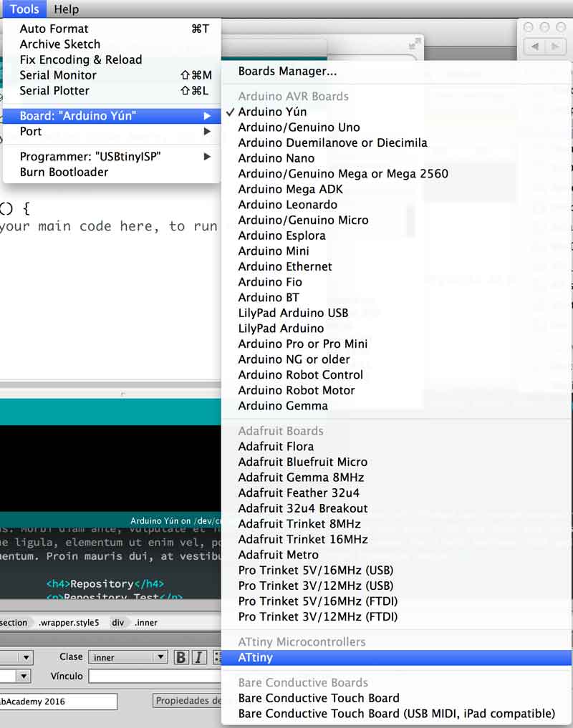Image resolution: width=573 pixels, height=728 pixels.
Task: Choose Adafruit Trinket 8MHz
Action: (x=396, y=524)
